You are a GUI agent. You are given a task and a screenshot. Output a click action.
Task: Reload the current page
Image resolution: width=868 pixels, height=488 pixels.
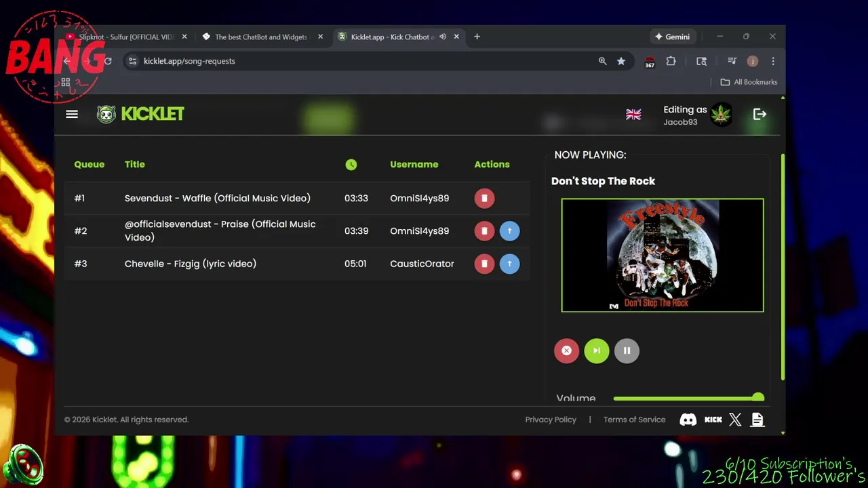click(x=107, y=61)
